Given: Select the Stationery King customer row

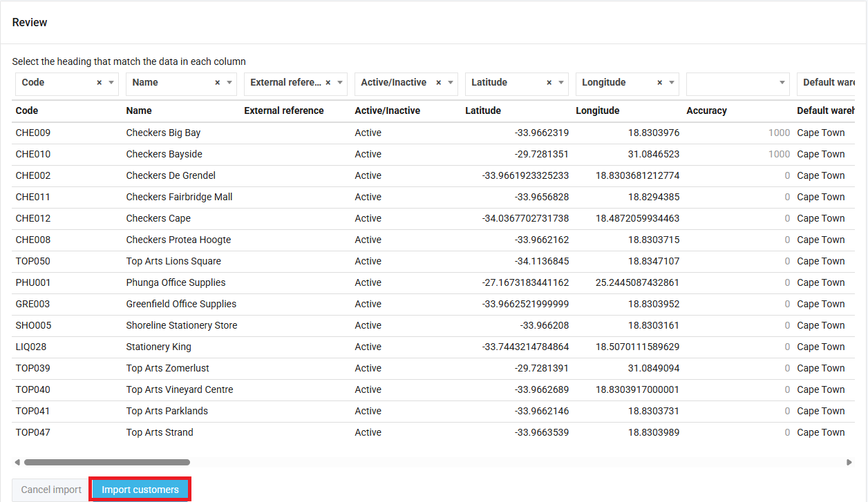Looking at the screenshot, I should [158, 347].
